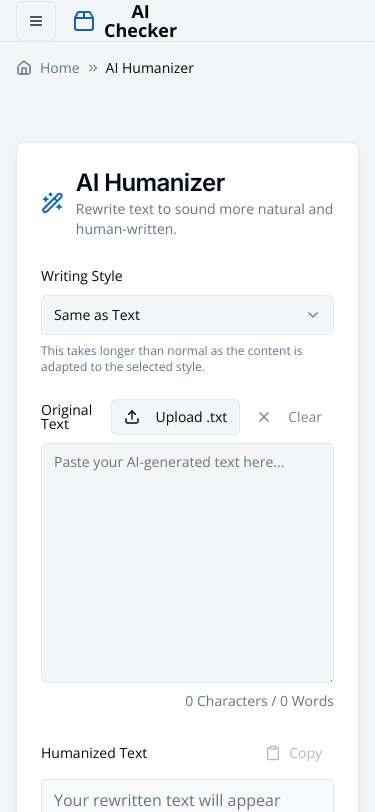Click the X icon next to Clear

coord(264,417)
